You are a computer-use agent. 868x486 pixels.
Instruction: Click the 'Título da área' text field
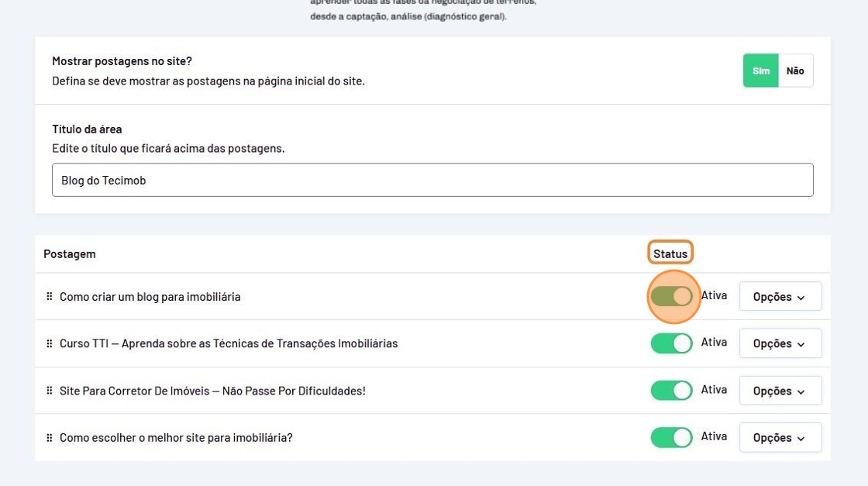click(432, 180)
